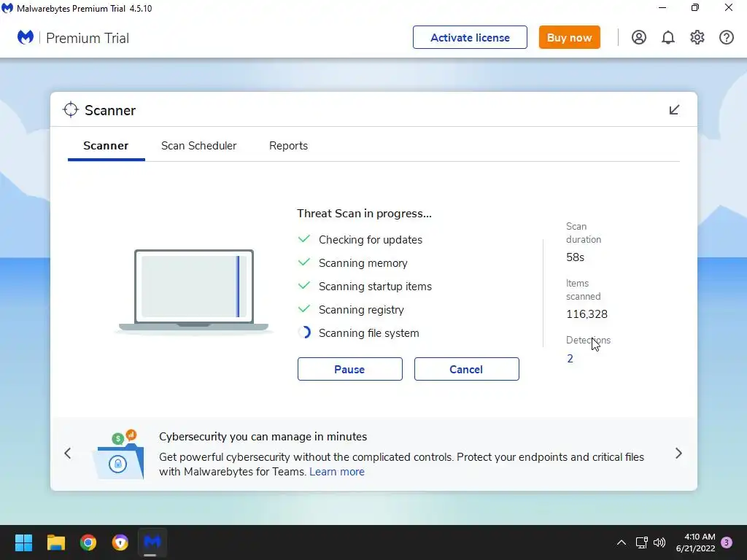The width and height of the screenshot is (747, 560).
Task: Click the Scanning startup items label
Action: click(x=375, y=286)
